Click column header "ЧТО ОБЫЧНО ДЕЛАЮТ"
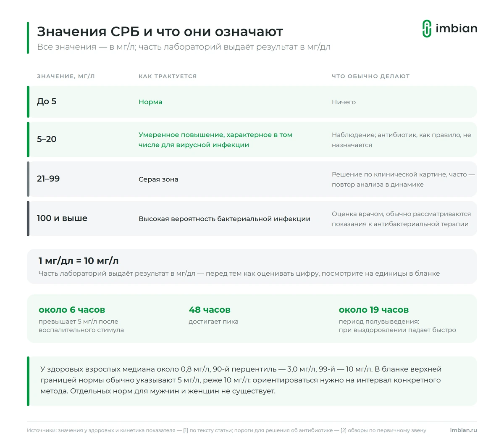The height and width of the screenshot is (443, 504). pyautogui.click(x=370, y=76)
